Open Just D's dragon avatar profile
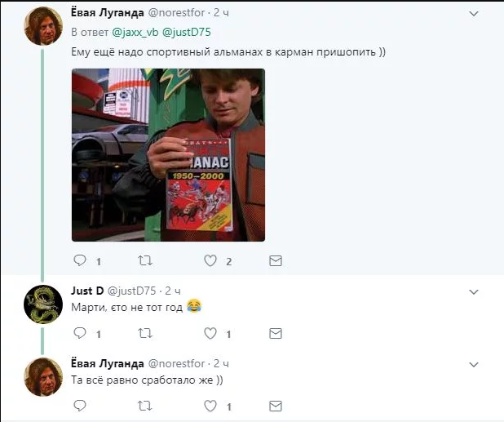The height and width of the screenshot is (422, 504). point(43,304)
